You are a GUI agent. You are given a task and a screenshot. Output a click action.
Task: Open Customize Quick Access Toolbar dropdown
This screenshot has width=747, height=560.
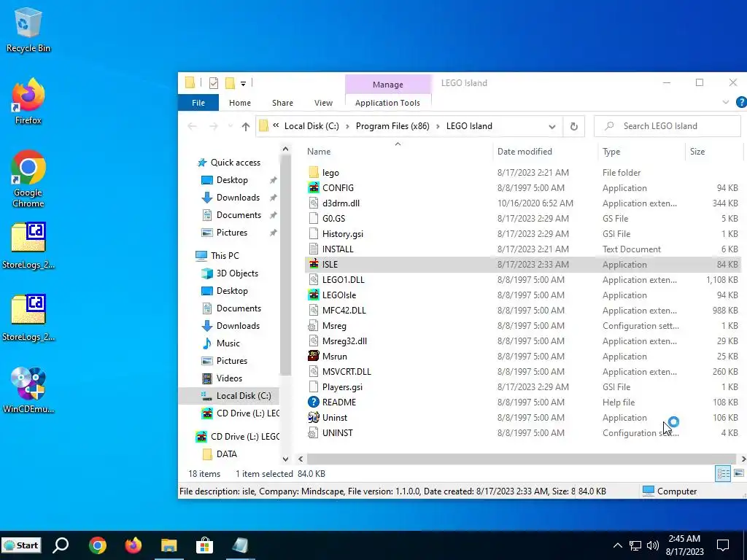(243, 84)
